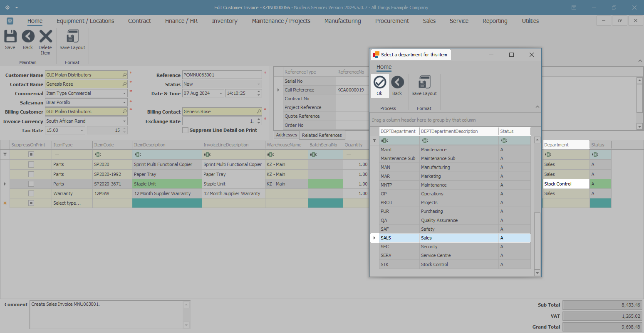The height and width of the screenshot is (333, 644).
Task: Open the Inventory menu
Action: [x=224, y=21]
